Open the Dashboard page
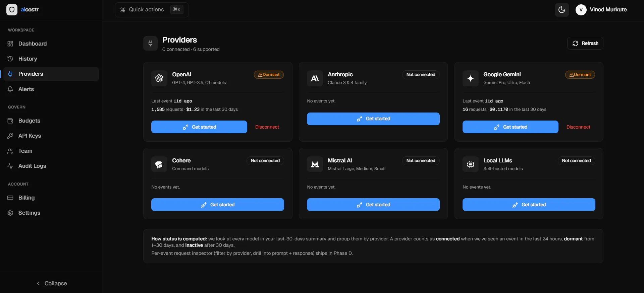Image resolution: width=644 pixels, height=293 pixels. point(51,44)
